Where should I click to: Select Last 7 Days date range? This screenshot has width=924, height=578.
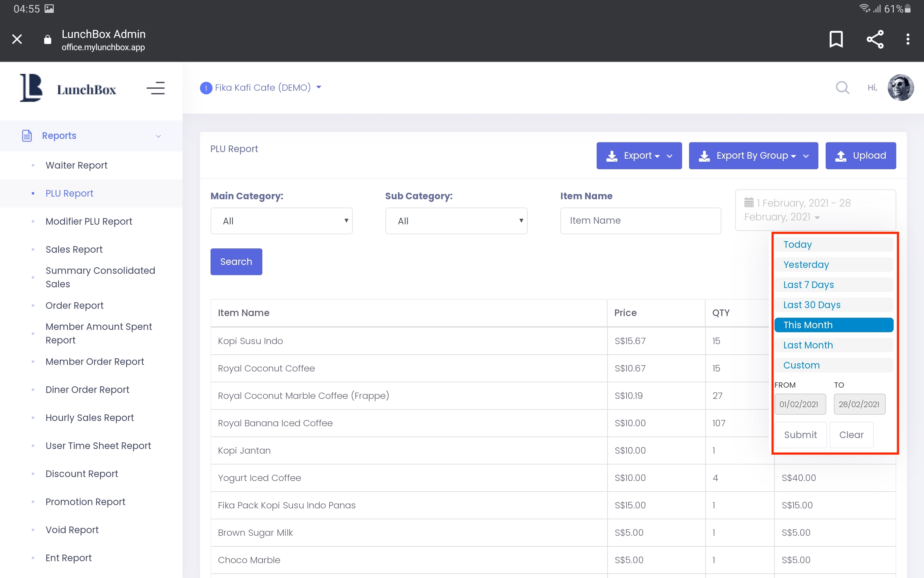(808, 285)
